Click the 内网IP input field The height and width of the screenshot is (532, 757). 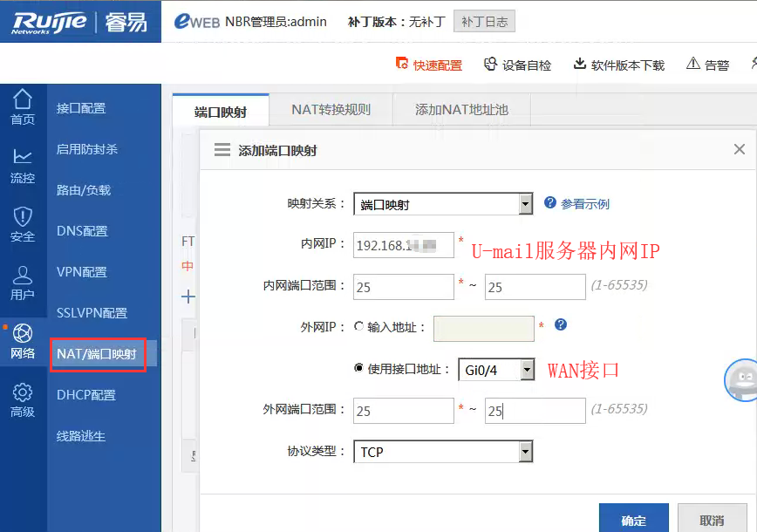403,245
